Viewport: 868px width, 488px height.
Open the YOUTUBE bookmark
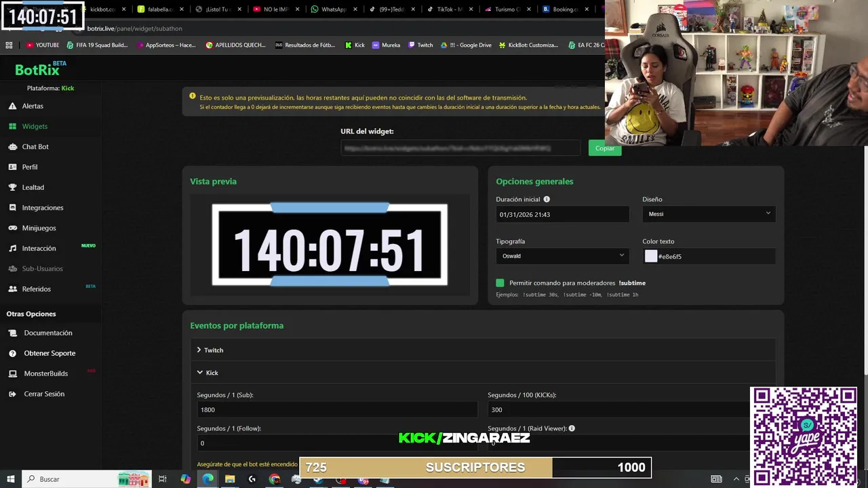click(x=43, y=45)
